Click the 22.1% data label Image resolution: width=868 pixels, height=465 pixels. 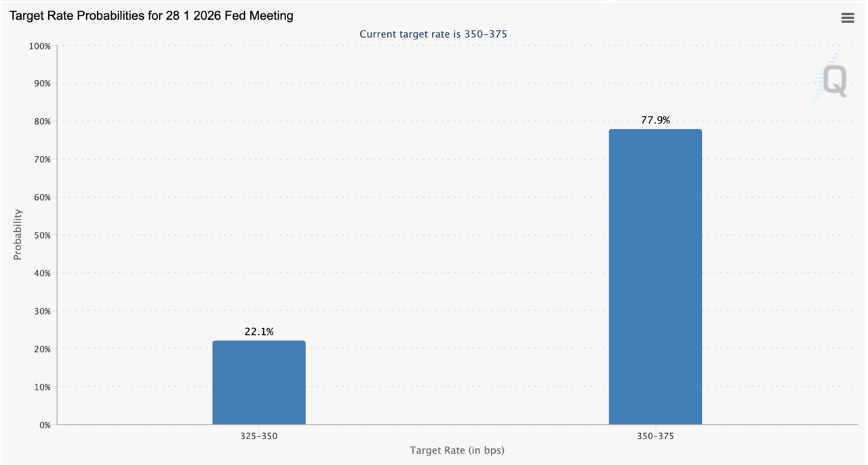coord(259,332)
